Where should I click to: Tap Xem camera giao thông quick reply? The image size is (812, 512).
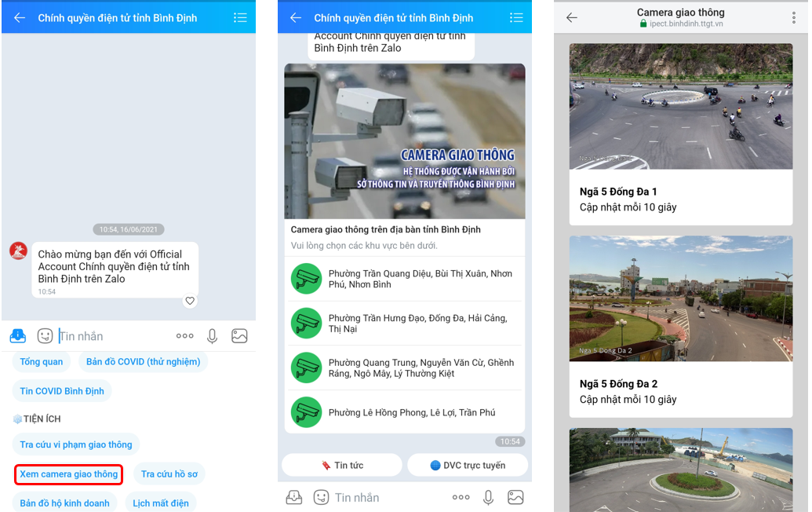pos(69,474)
